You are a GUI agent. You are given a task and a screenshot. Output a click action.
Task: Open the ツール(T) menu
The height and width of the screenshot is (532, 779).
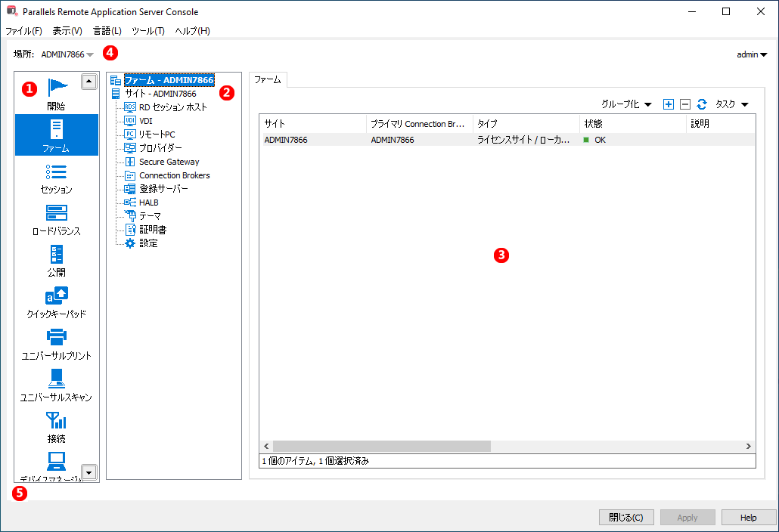point(148,31)
